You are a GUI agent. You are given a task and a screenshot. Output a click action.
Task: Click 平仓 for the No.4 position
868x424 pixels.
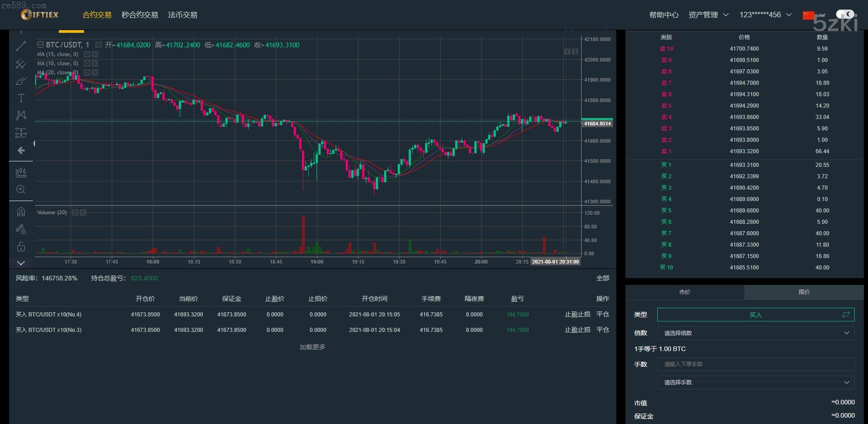click(x=603, y=315)
